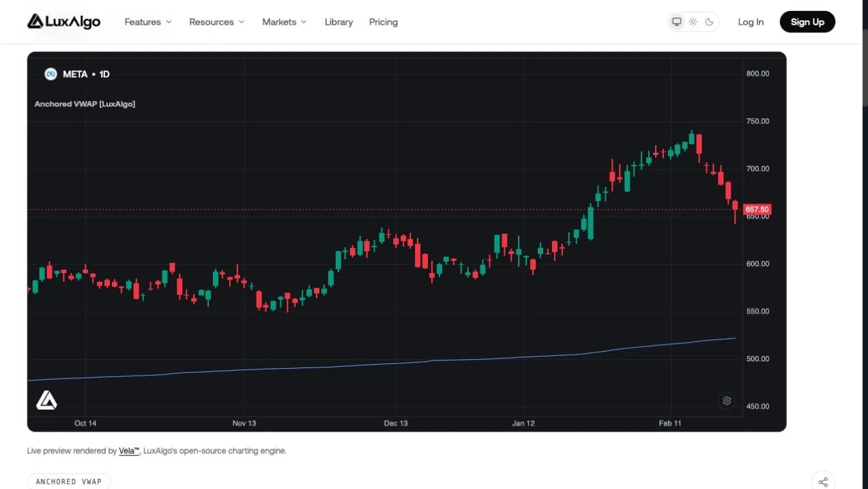This screenshot has height=489, width=868.
Task: Click the Nov 13 date label
Action: point(244,423)
